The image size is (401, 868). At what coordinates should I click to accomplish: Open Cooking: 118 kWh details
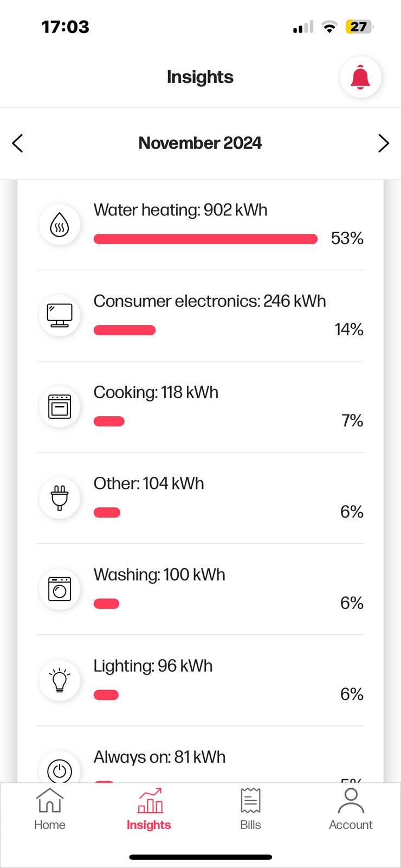(x=156, y=392)
